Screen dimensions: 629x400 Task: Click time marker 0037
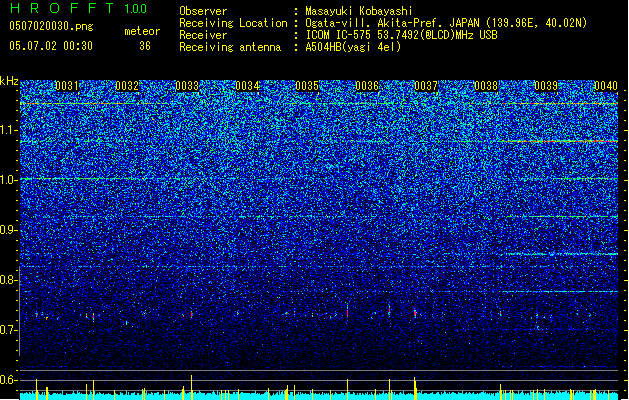pos(426,86)
